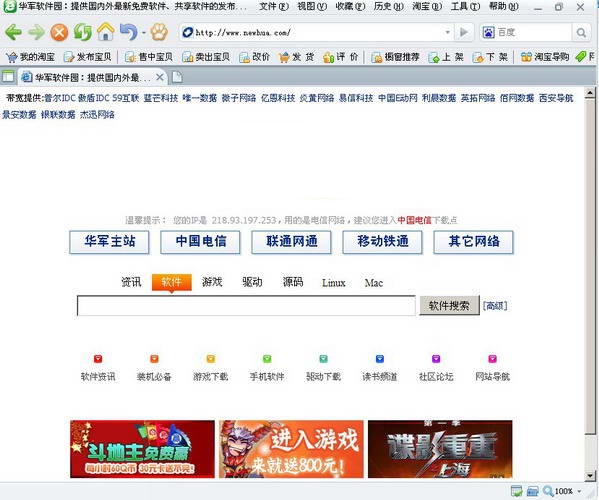The height and width of the screenshot is (500, 599).
Task: Switch to the 源码 search tab
Action: 293,282
